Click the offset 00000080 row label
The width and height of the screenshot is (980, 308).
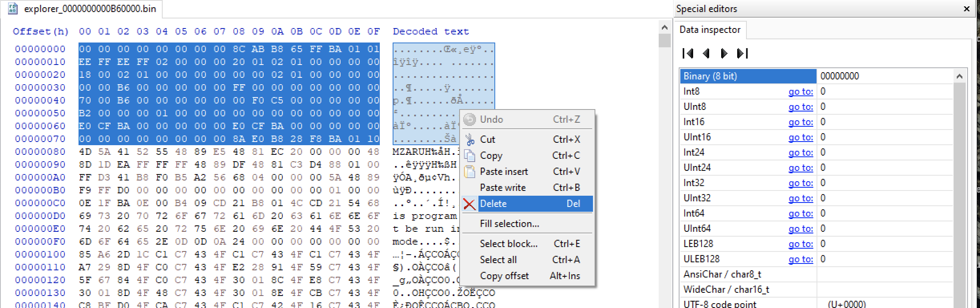point(40,152)
